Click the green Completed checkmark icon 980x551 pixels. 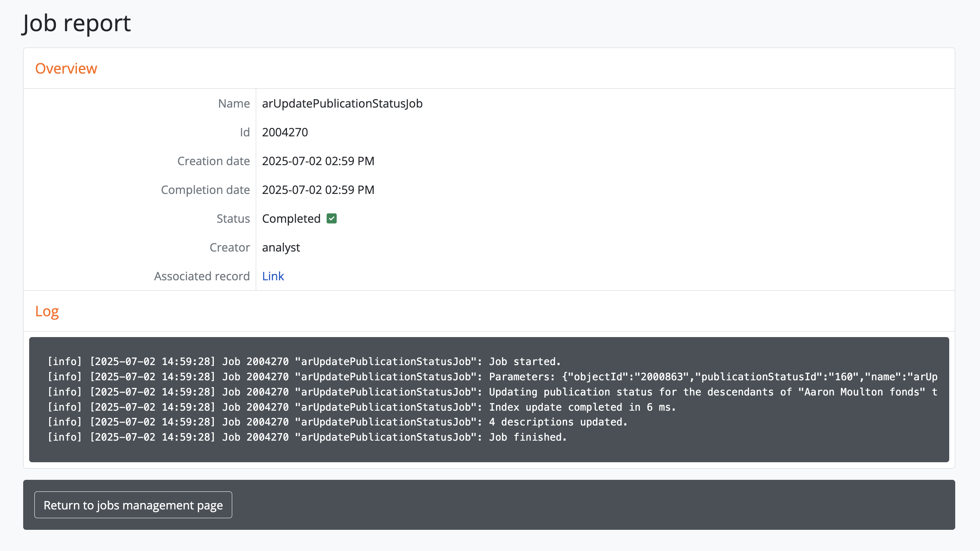pyautogui.click(x=332, y=218)
